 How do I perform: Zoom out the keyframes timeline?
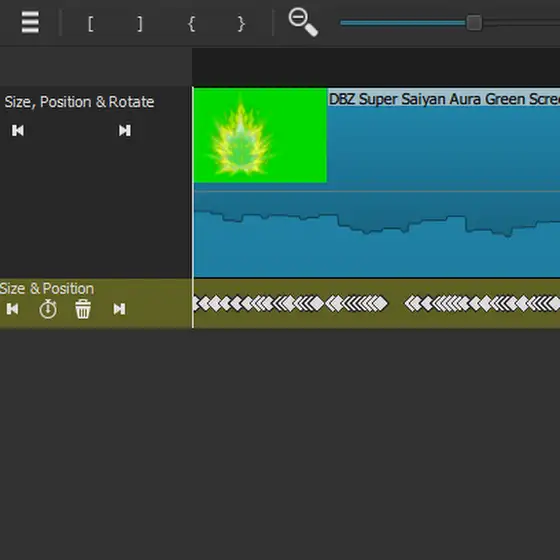pyautogui.click(x=303, y=22)
